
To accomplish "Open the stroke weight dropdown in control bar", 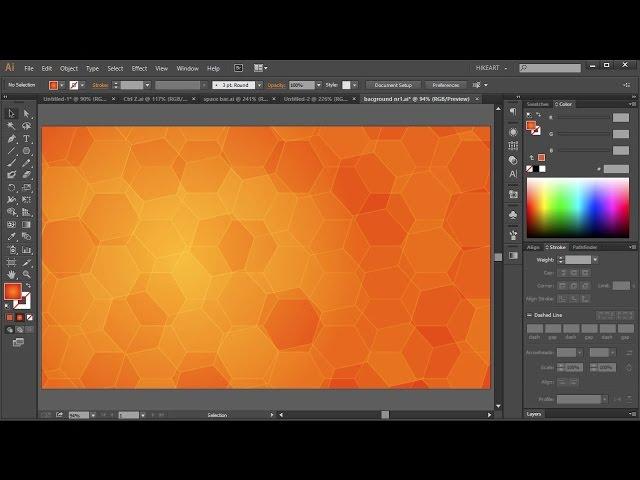I will click(147, 85).
